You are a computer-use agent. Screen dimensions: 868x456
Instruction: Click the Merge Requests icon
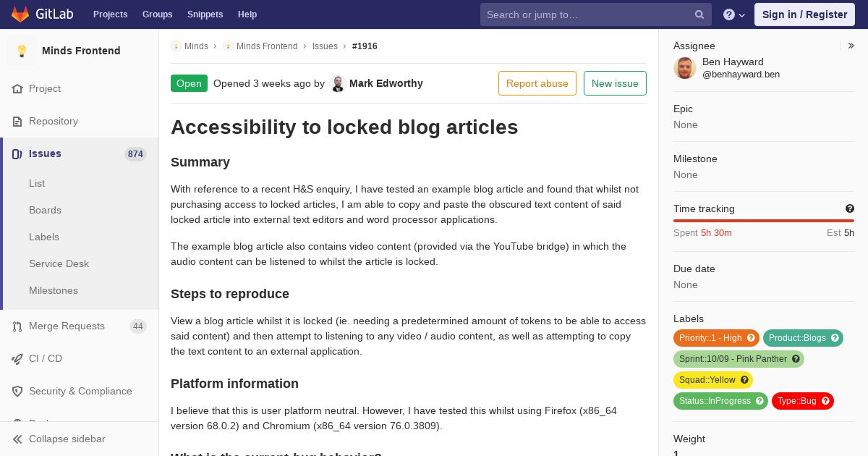coord(17,326)
